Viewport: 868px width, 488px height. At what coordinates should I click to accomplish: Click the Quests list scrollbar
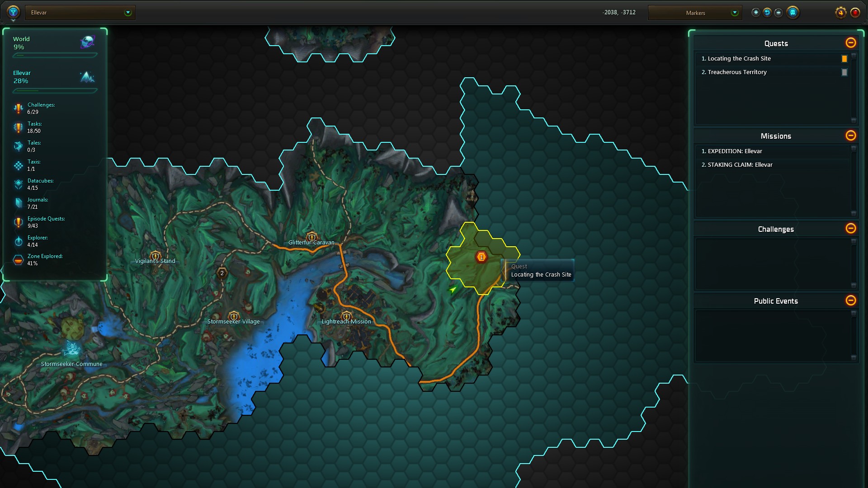coord(854,88)
